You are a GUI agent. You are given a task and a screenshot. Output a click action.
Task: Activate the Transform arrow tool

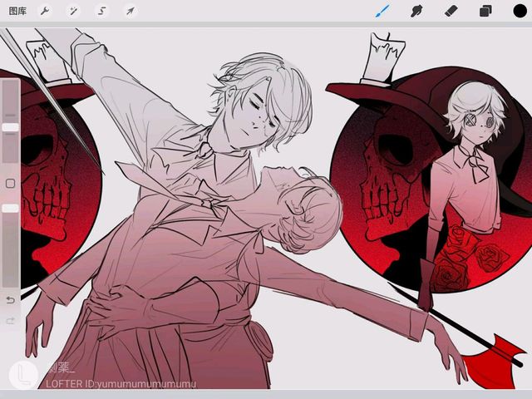tap(130, 11)
